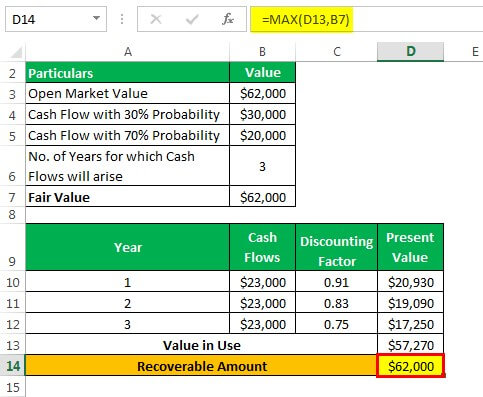Click Year 3 cash flow $23,000

pyautogui.click(x=262, y=324)
